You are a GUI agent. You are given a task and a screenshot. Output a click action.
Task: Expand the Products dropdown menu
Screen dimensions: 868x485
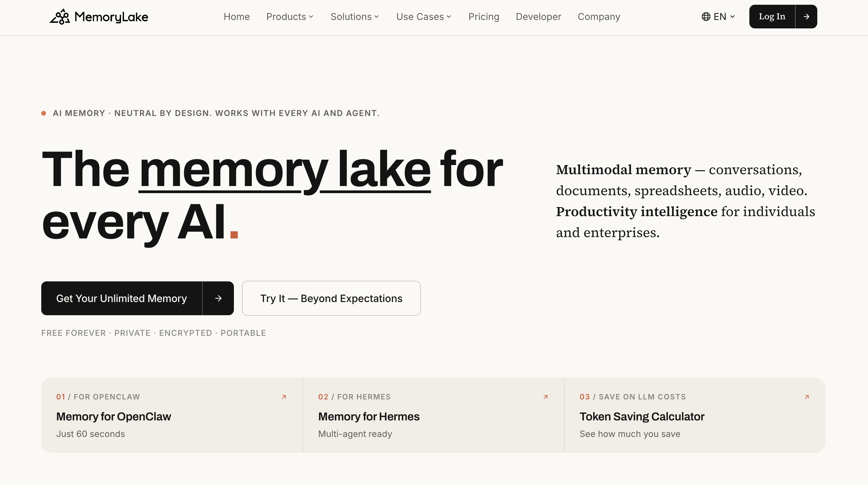290,17
